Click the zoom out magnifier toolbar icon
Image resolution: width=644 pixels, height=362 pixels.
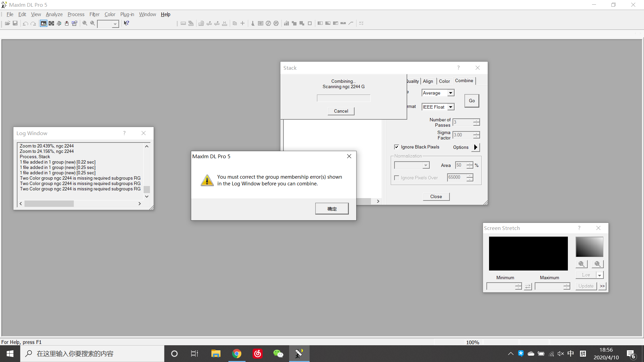[93, 23]
